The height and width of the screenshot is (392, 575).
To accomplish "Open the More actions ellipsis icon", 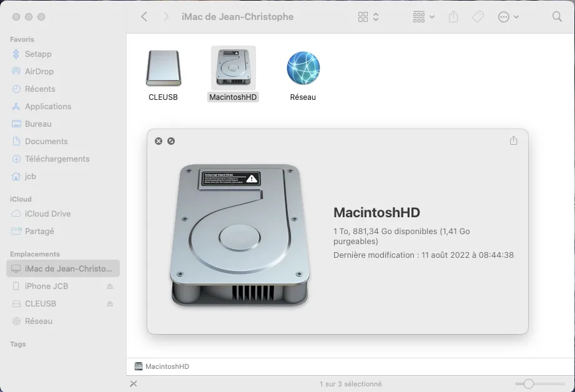I will (x=503, y=17).
